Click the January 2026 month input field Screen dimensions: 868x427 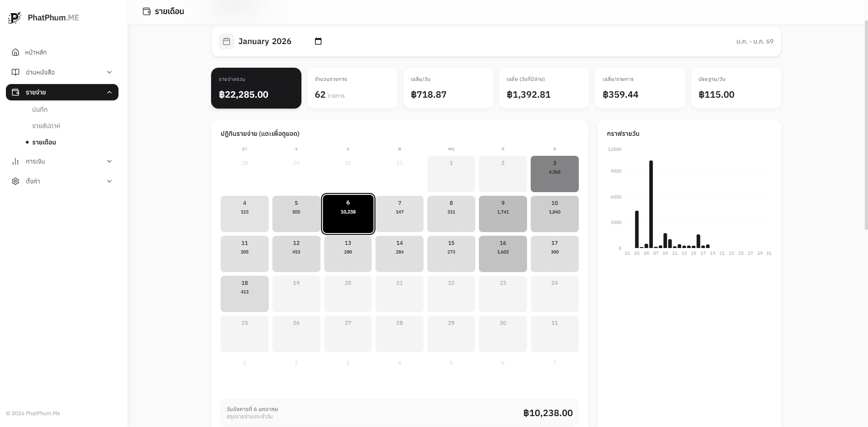265,41
